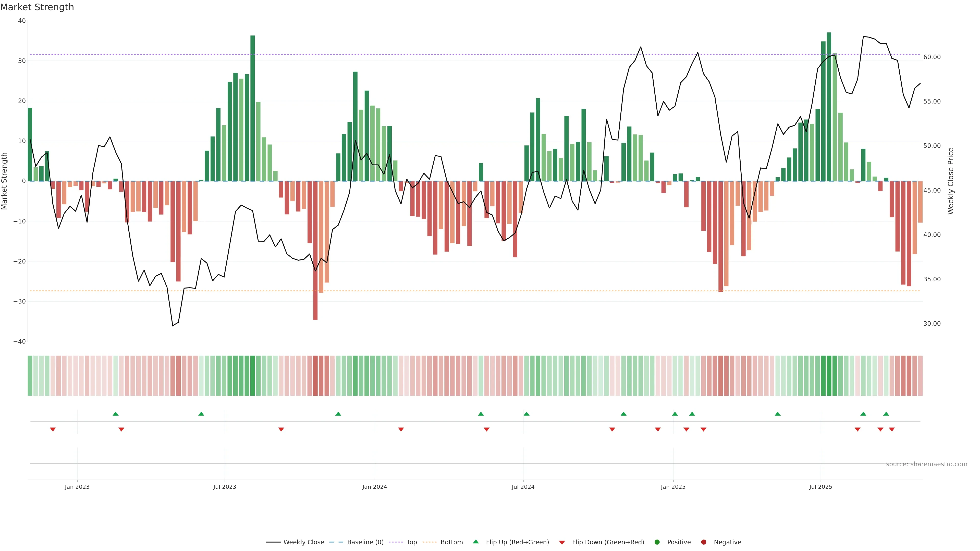Click the Market Strength chart title

click(37, 7)
